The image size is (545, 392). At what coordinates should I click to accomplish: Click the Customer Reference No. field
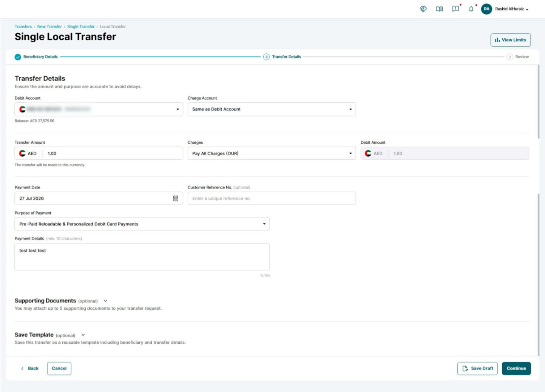point(272,198)
